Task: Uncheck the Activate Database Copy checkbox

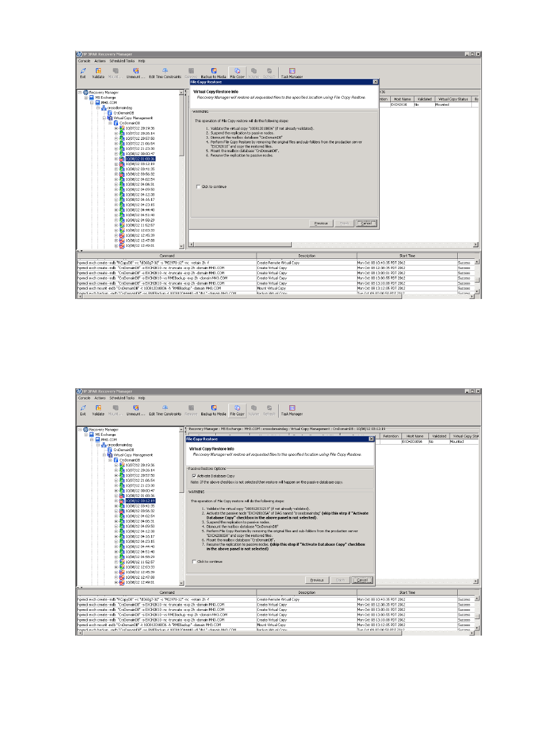Action: [x=194, y=476]
